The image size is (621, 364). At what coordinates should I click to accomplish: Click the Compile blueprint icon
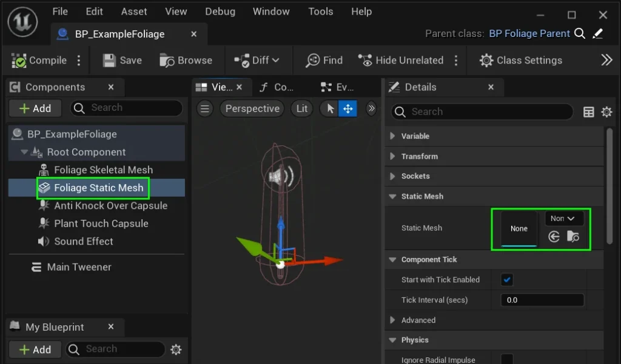(x=19, y=61)
